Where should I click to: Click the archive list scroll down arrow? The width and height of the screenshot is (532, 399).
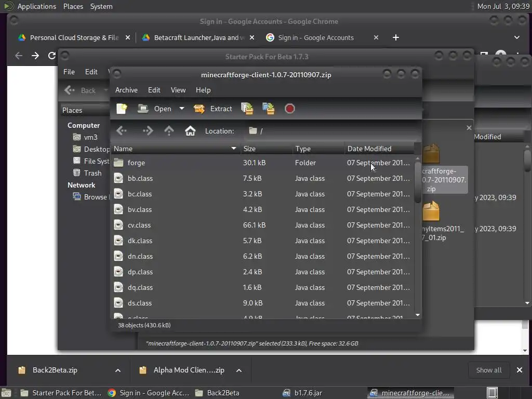(418, 315)
